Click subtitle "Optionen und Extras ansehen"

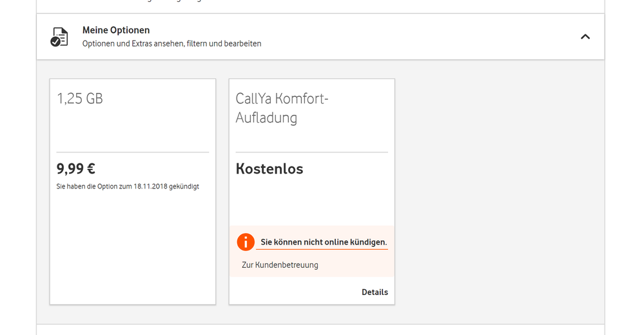point(171,44)
